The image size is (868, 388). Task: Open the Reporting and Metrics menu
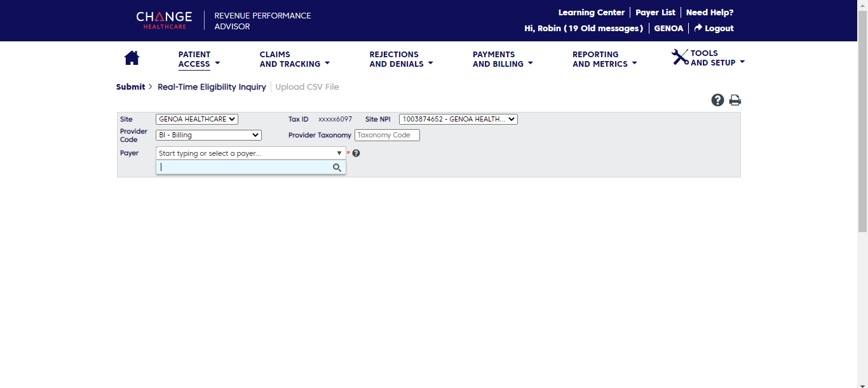tap(604, 59)
